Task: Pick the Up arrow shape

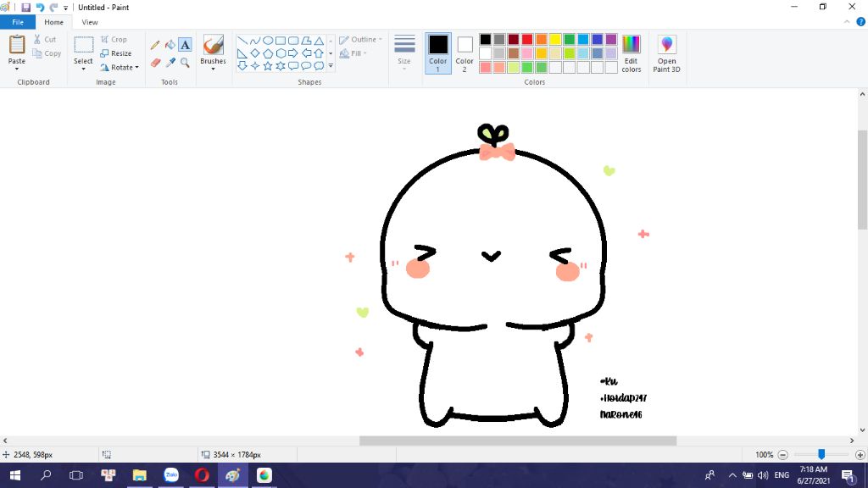Action: pyautogui.click(x=319, y=53)
